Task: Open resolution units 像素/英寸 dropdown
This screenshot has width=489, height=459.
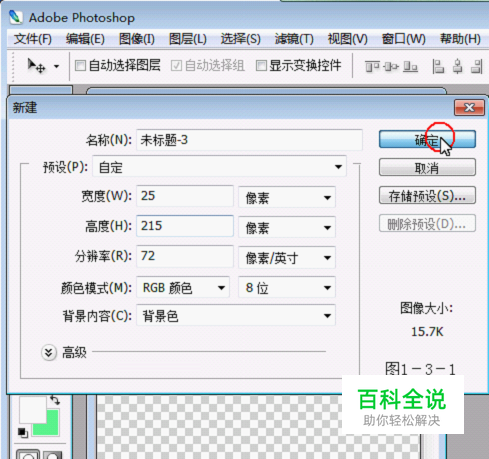Action: point(287,257)
